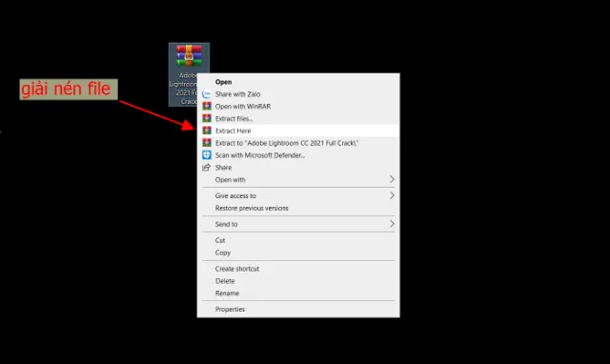Image resolution: width=610 pixels, height=364 pixels.
Task: Rename the archive file
Action: pyautogui.click(x=298, y=293)
